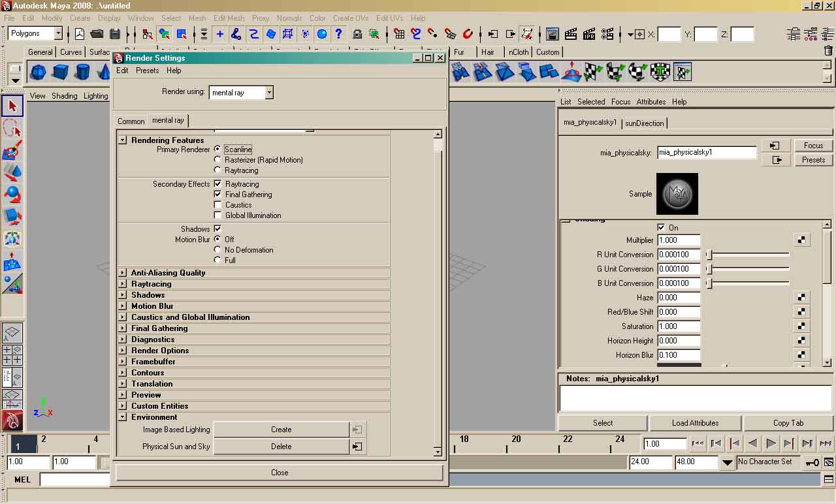Screen dimensions: 836x504
Task: Expand Anti-Aliasing Quality section
Action: 122,273
